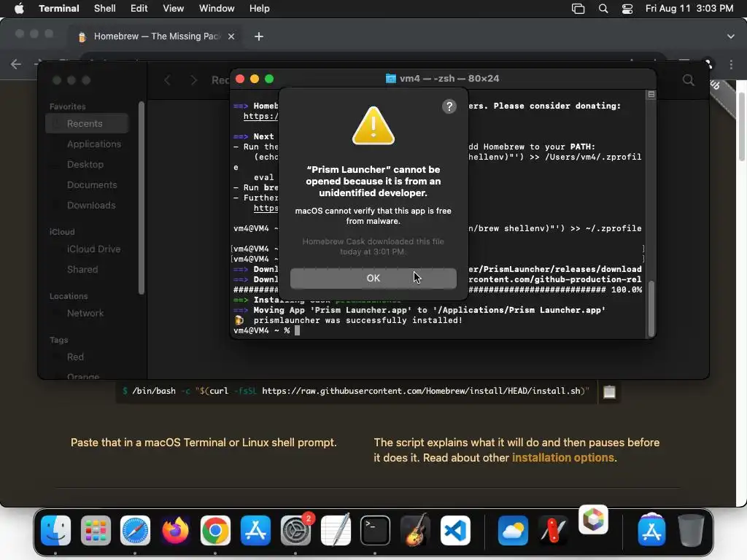
Task: Open the red pen app in Dock
Action: tap(553, 531)
